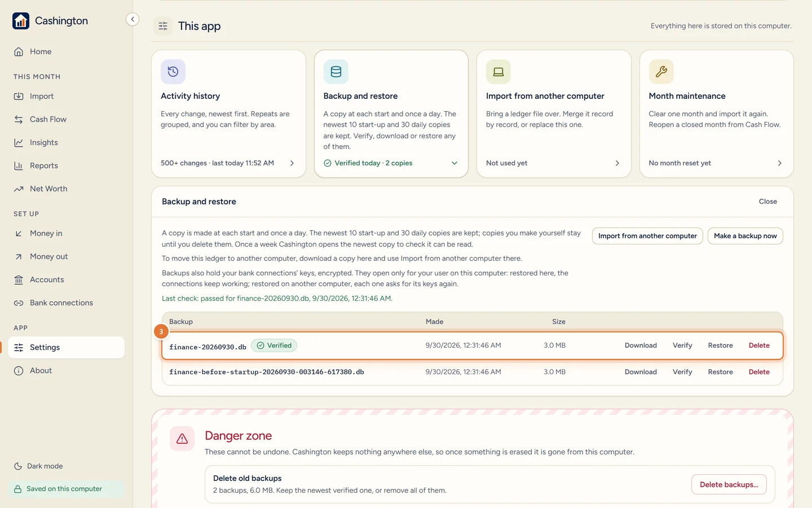Click the Bank connections link icon
The image size is (812, 508).
[x=19, y=303]
